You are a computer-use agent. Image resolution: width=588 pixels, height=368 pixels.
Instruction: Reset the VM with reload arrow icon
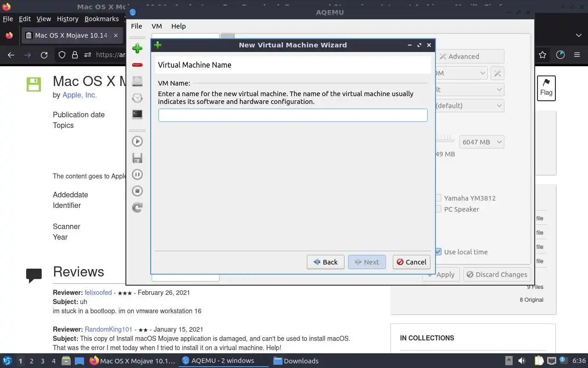137,207
